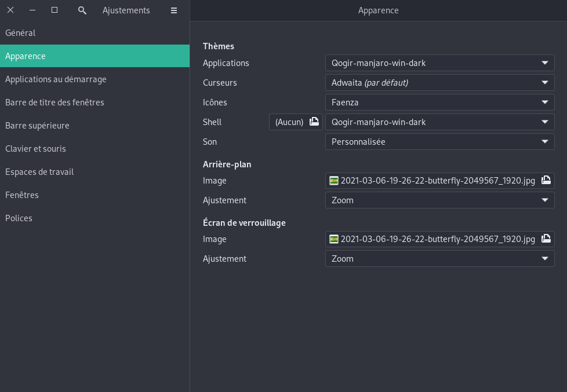This screenshot has width=567, height=392.
Task: Click the (Aucun) shell theme file button
Action: pos(296,122)
